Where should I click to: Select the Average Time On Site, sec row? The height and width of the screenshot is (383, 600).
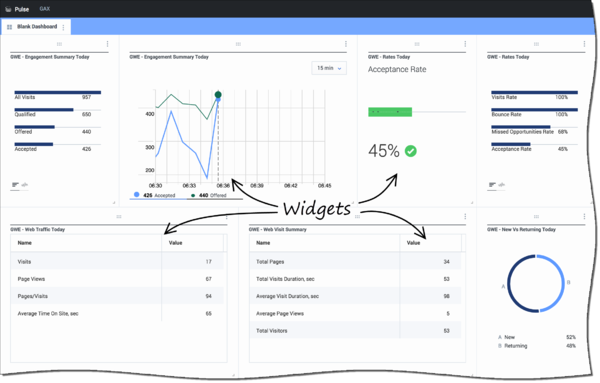pyautogui.click(x=117, y=313)
